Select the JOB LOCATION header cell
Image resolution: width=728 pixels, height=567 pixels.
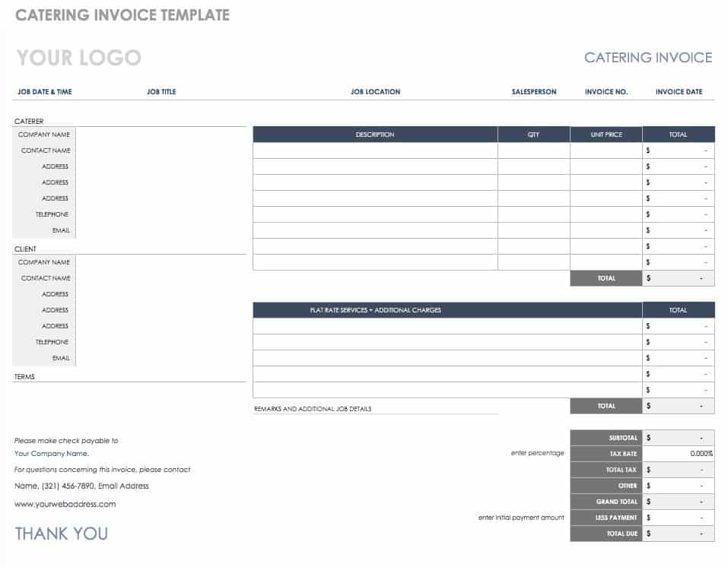375,92
